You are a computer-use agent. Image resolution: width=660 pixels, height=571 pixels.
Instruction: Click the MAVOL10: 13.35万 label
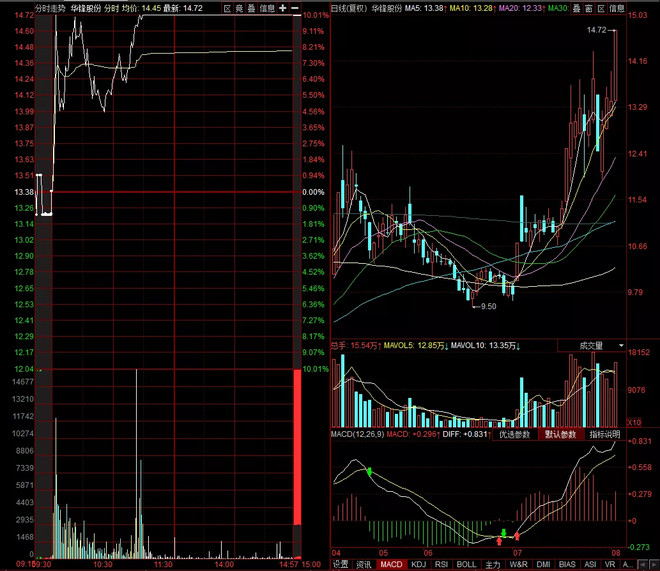[x=485, y=345]
